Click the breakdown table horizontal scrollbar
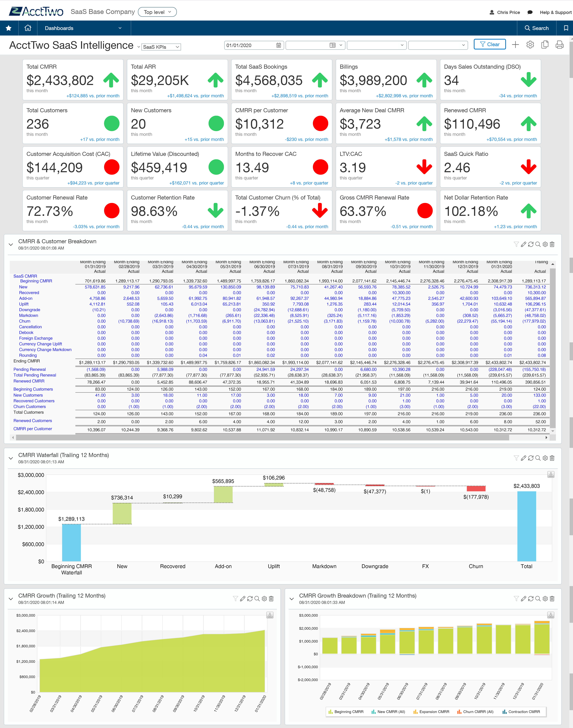Screen dimensions: 573x728 click(262, 438)
